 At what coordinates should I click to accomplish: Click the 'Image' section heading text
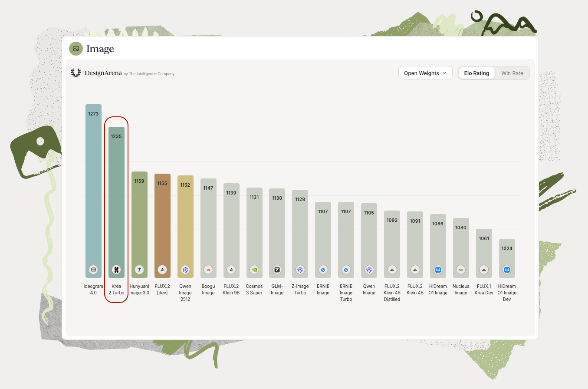point(100,49)
